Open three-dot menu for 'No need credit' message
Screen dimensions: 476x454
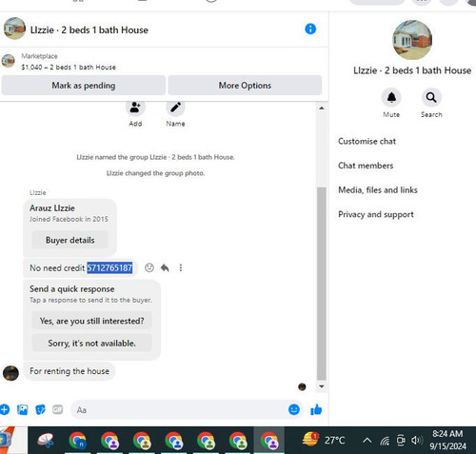[x=181, y=267]
